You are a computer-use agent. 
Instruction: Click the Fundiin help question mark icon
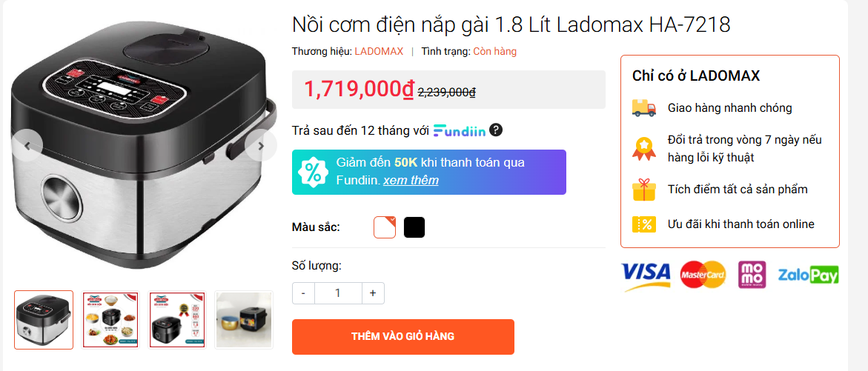[x=496, y=130]
